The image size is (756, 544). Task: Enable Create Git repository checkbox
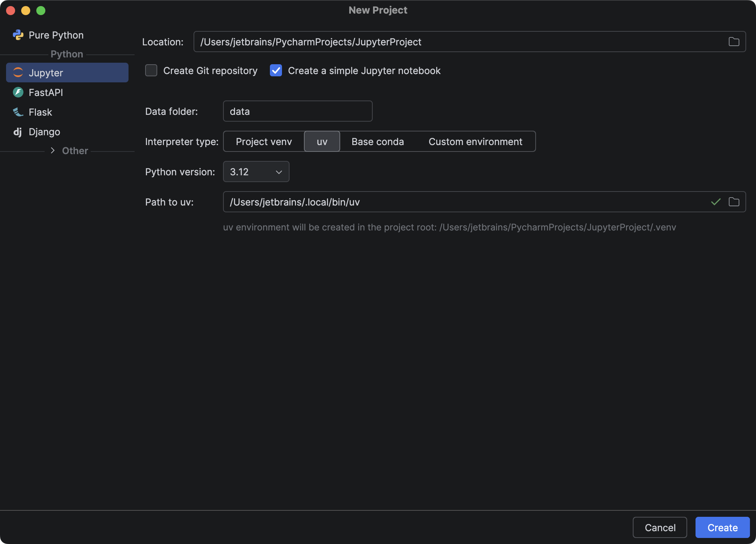click(151, 71)
